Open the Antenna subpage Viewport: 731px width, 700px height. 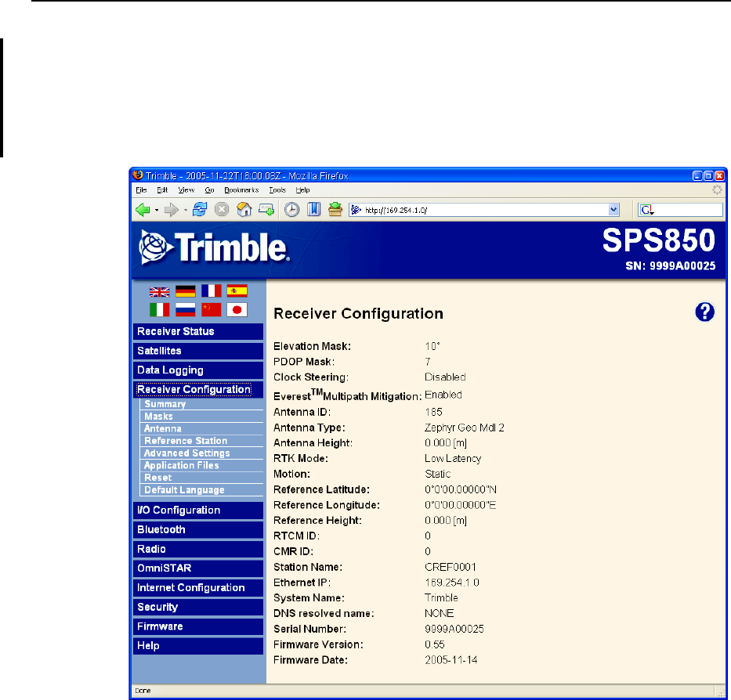pyautogui.click(x=201, y=429)
